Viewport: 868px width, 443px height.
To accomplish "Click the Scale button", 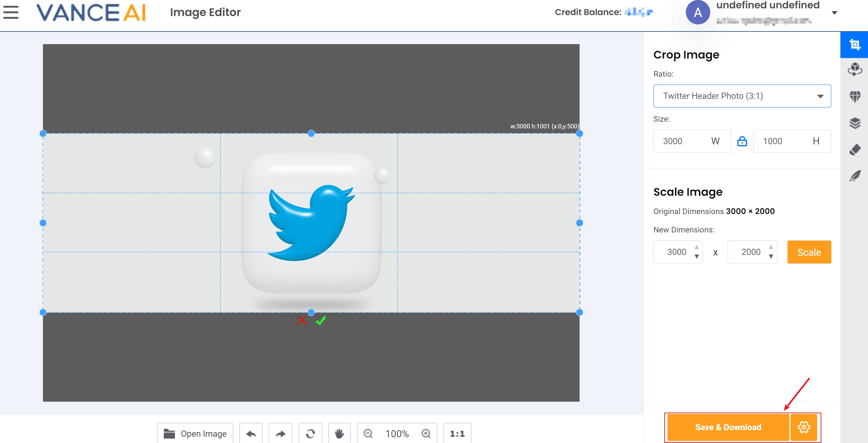I will (x=809, y=252).
